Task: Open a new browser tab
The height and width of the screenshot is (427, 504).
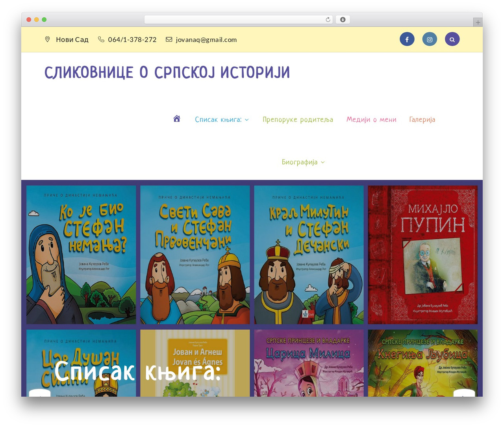Action: [478, 22]
